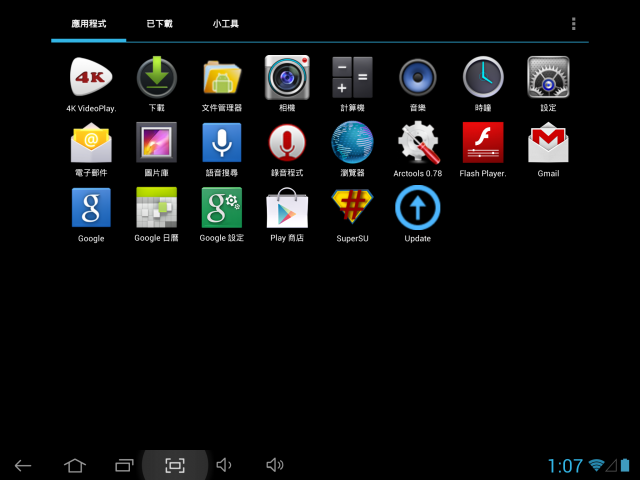Show recent apps button
640x480 pixels.
124,465
